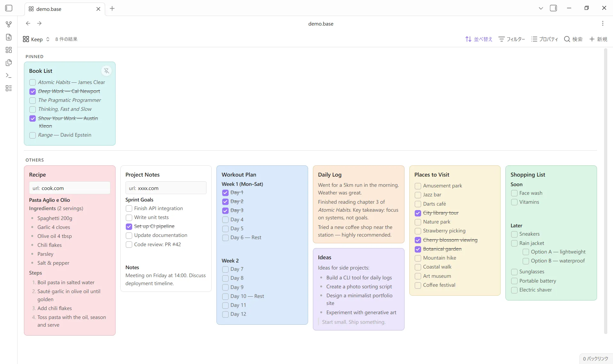
Task: Check Face wash in Shopping List
Action: click(514, 193)
